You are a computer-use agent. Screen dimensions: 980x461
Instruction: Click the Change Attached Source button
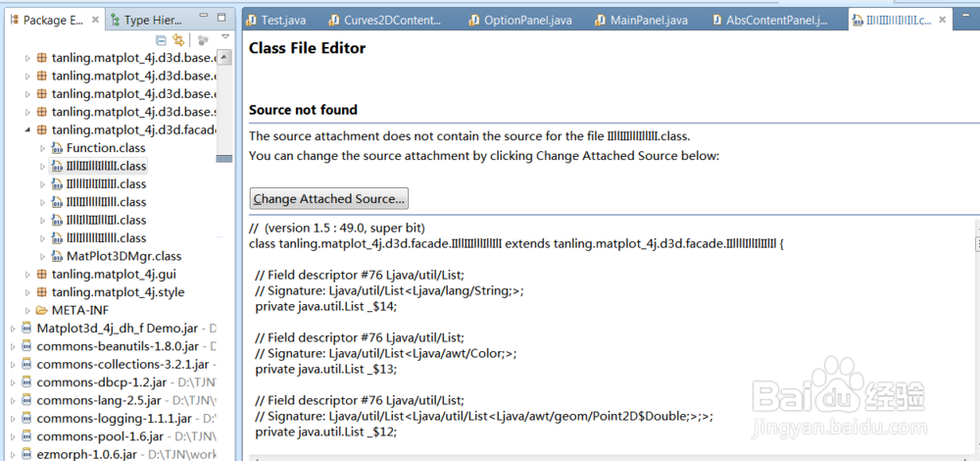(328, 199)
